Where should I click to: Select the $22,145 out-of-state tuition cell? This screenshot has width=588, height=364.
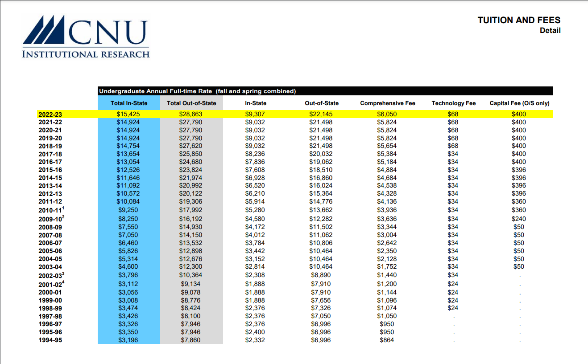click(321, 114)
